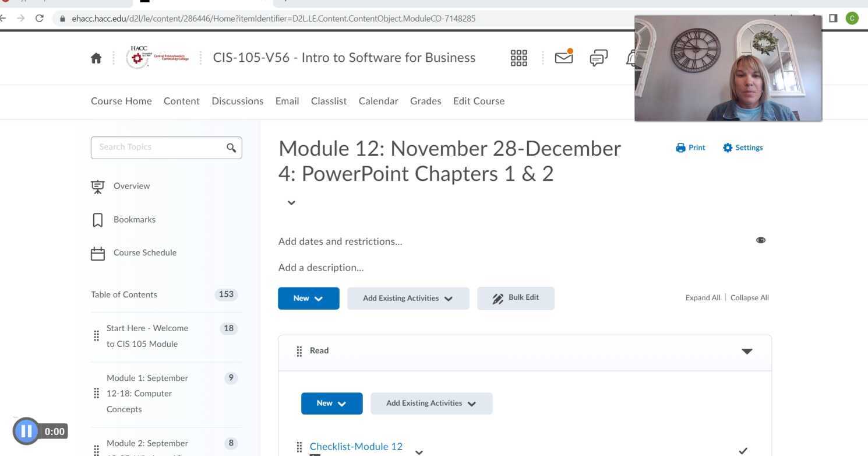The width and height of the screenshot is (868, 456).
Task: Click the home icon in course header
Action: (96, 58)
